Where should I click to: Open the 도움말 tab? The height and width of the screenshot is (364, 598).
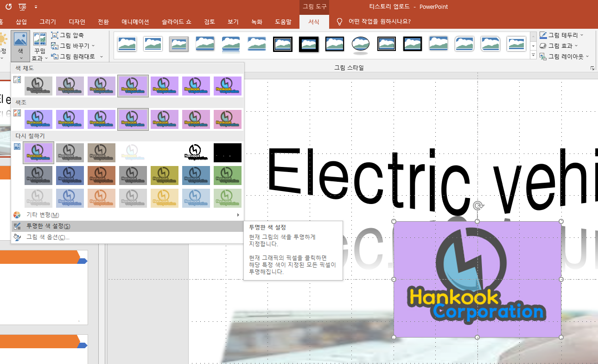click(x=283, y=22)
